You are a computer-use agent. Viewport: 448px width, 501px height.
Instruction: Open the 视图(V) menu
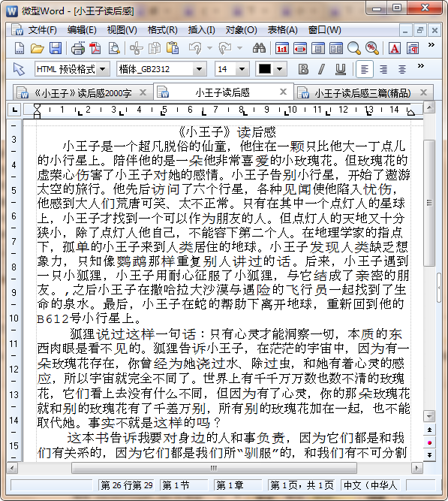[x=122, y=30]
